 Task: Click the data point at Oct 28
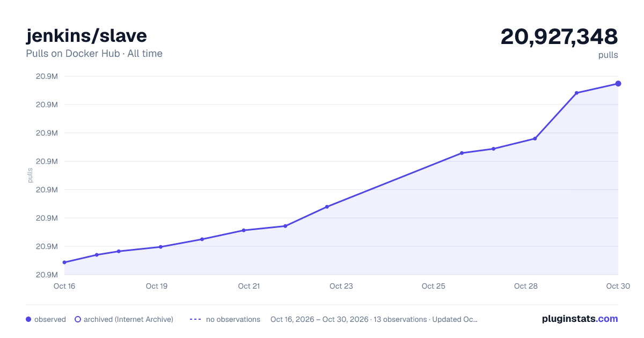535,138
